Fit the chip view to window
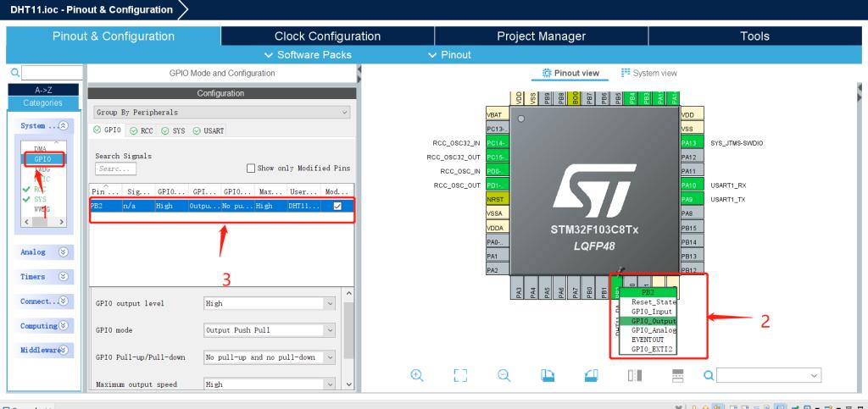The width and height of the screenshot is (868, 409). [x=460, y=375]
